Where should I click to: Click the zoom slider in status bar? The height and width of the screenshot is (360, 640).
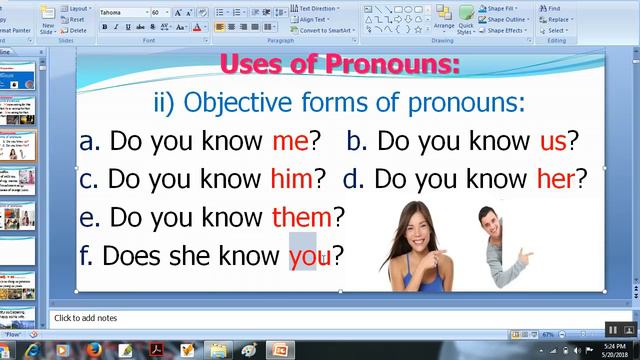pos(583,334)
